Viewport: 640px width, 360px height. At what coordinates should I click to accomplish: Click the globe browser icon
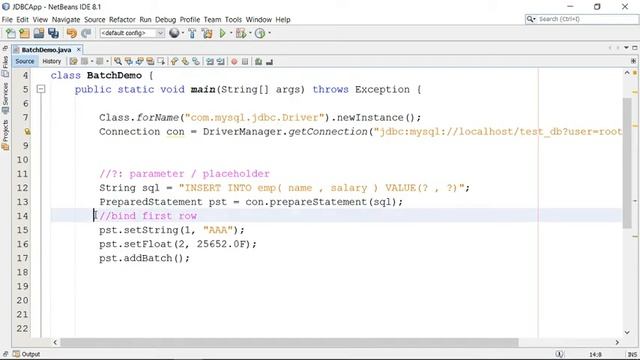(174, 33)
